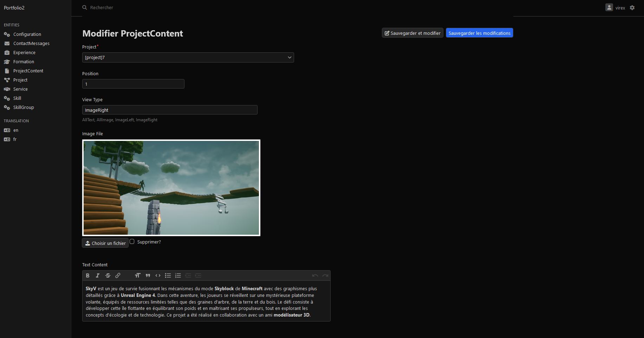Click Sauvegarder et modifier button

[x=412, y=33]
